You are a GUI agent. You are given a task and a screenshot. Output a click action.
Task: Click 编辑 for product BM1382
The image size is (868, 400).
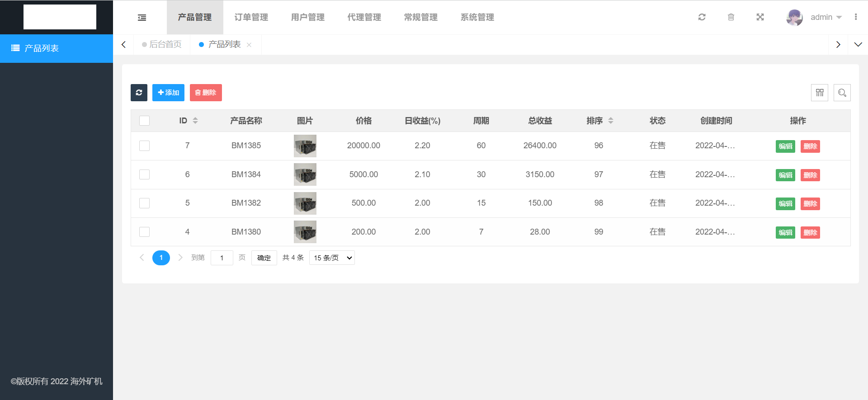pos(785,204)
